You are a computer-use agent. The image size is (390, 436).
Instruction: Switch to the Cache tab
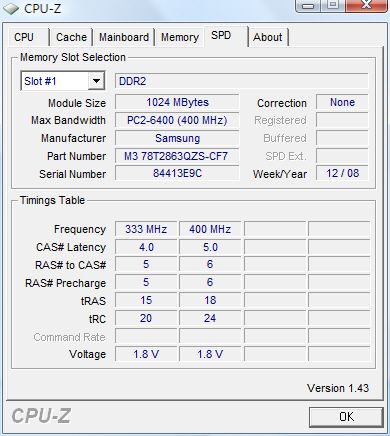click(71, 37)
